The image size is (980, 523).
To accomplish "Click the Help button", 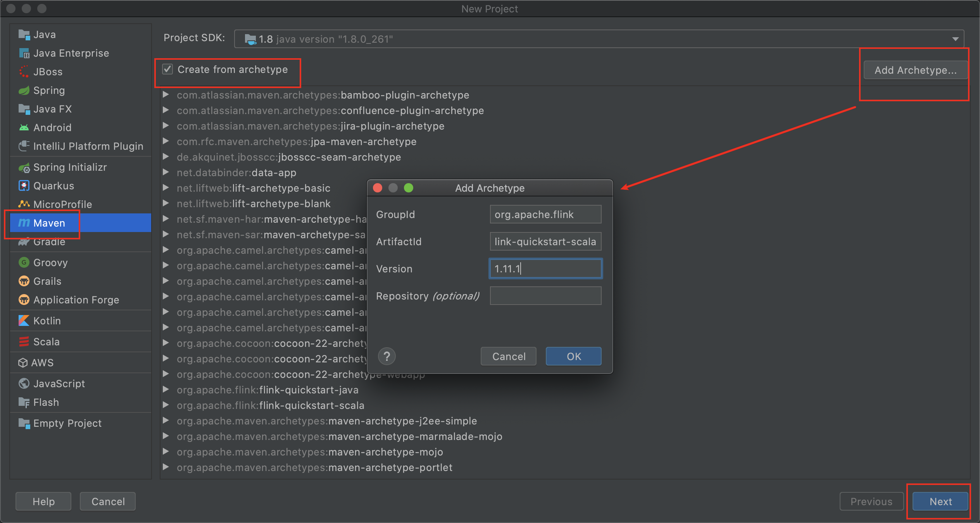I will 43,501.
